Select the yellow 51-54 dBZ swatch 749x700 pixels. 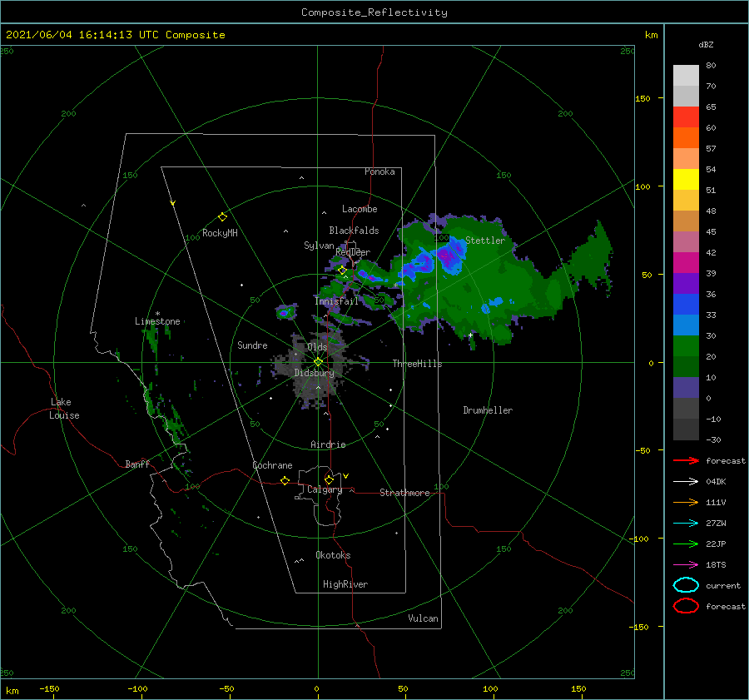point(686,179)
